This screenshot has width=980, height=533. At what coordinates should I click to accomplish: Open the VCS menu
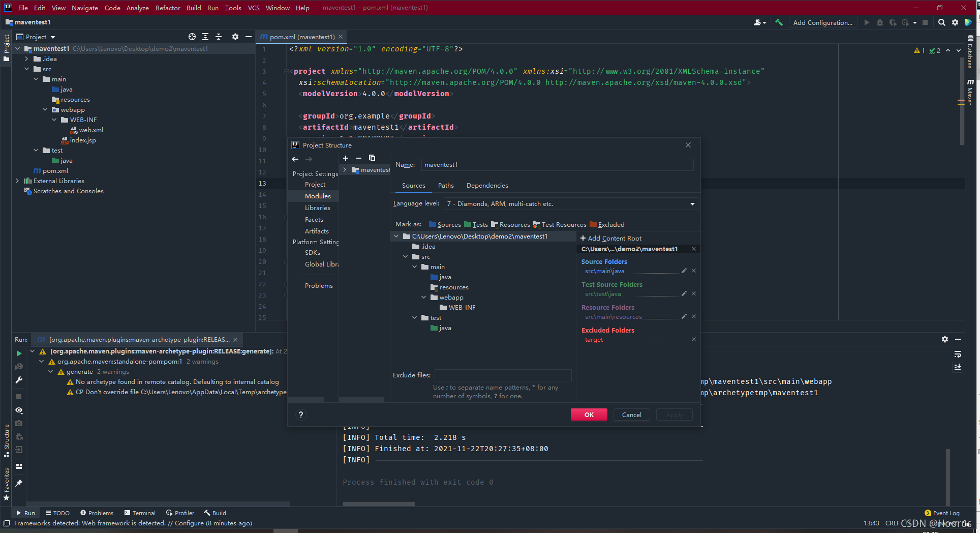tap(254, 8)
